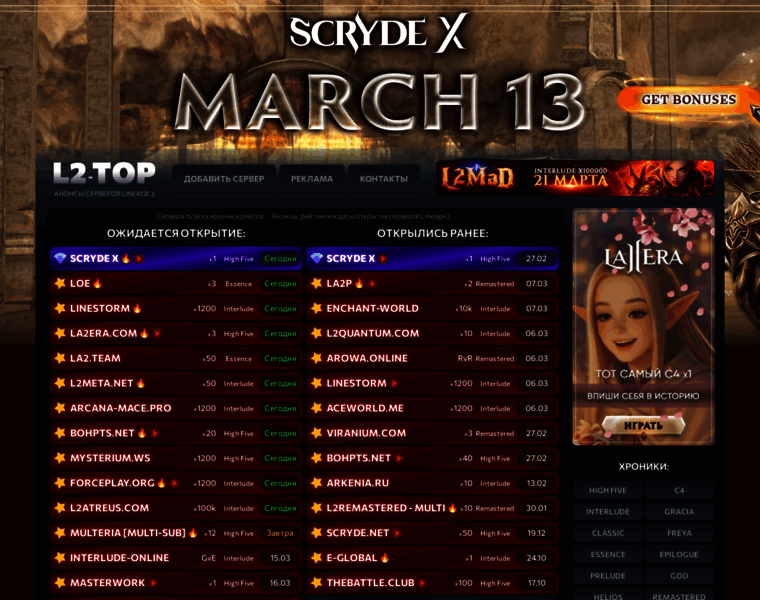Click the star icon next to ARCANA-MACE.PRO

(60, 408)
